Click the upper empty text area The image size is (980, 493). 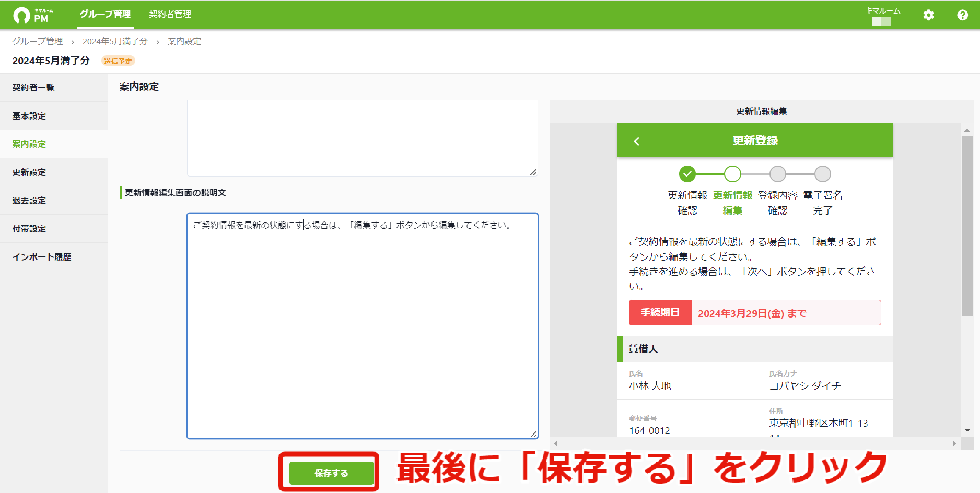(363, 138)
